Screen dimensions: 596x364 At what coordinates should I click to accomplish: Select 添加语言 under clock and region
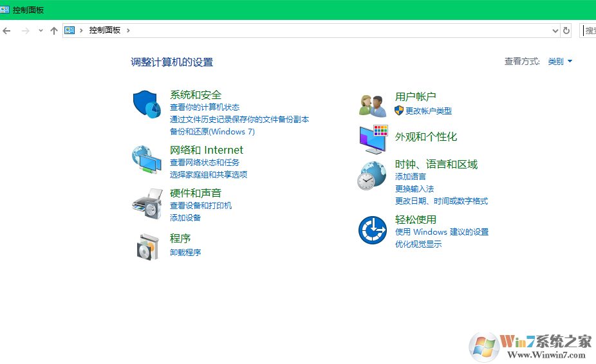tap(410, 177)
